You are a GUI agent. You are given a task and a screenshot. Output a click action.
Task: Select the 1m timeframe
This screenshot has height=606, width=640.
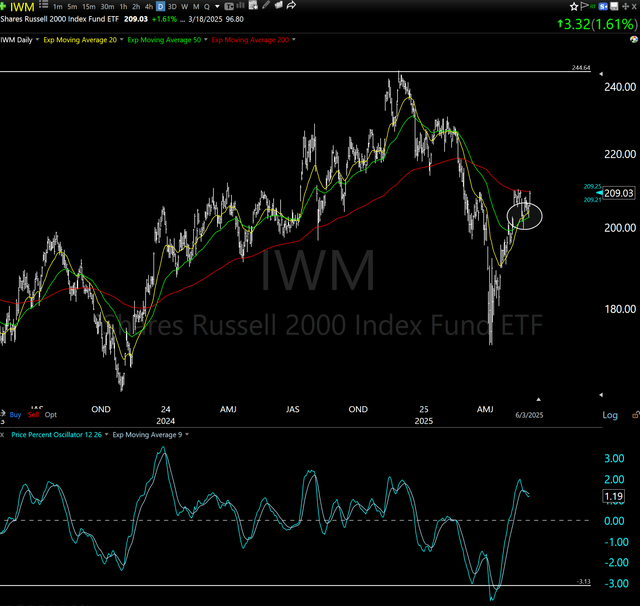pyautogui.click(x=58, y=7)
